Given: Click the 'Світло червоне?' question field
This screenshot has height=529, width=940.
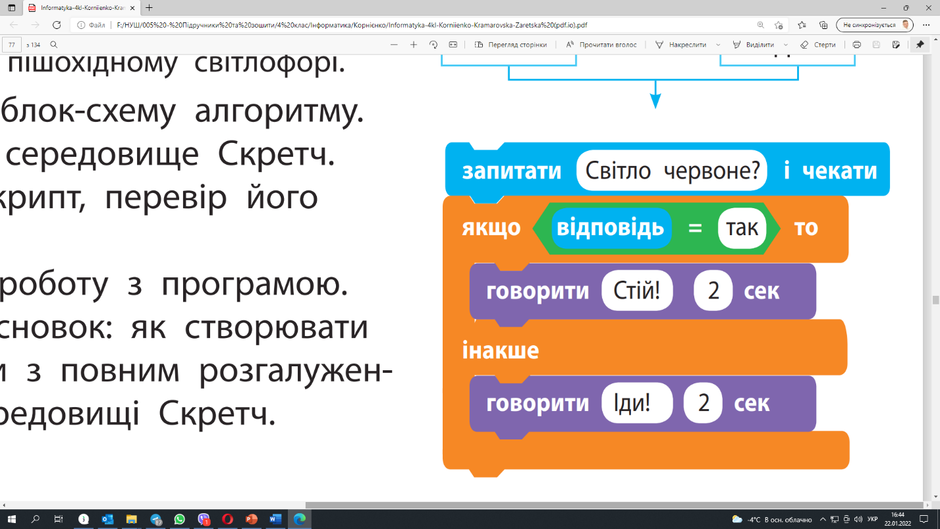Looking at the screenshot, I should point(672,171).
